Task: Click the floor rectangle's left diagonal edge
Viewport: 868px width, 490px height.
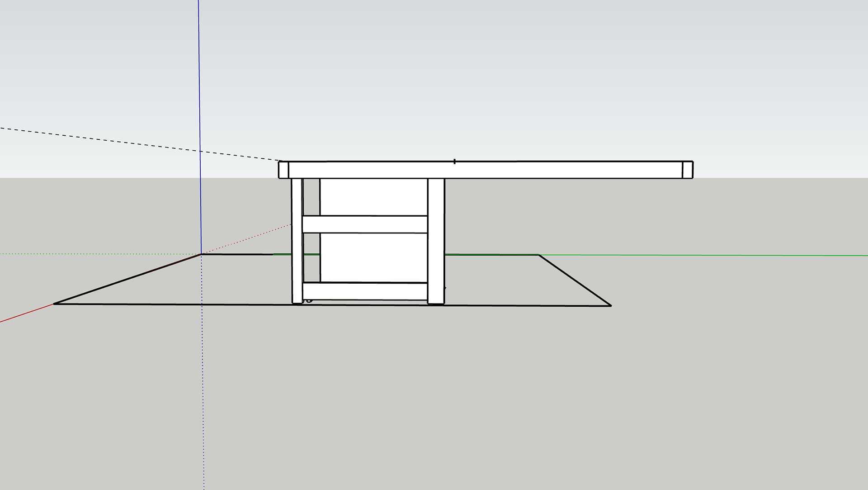Action: point(127,279)
